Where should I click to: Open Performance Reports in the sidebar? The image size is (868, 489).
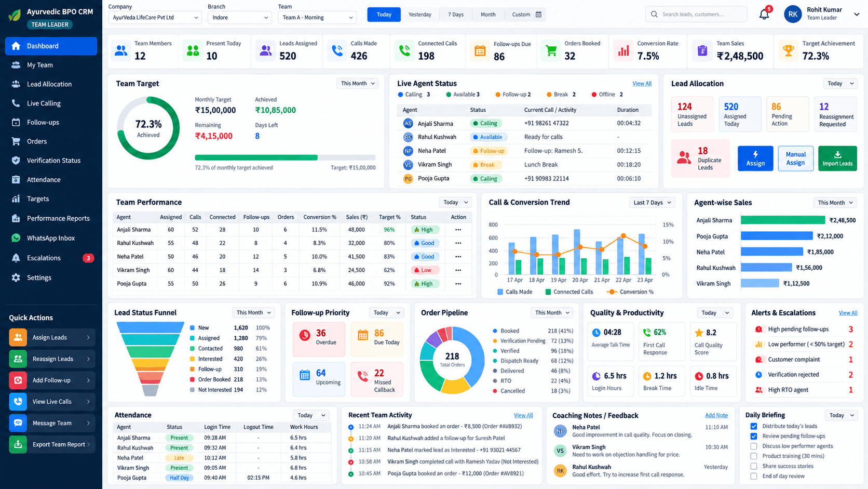tap(51, 218)
